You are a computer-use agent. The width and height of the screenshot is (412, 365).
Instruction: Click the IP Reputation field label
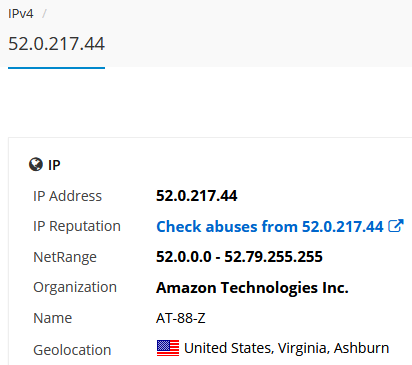click(77, 226)
